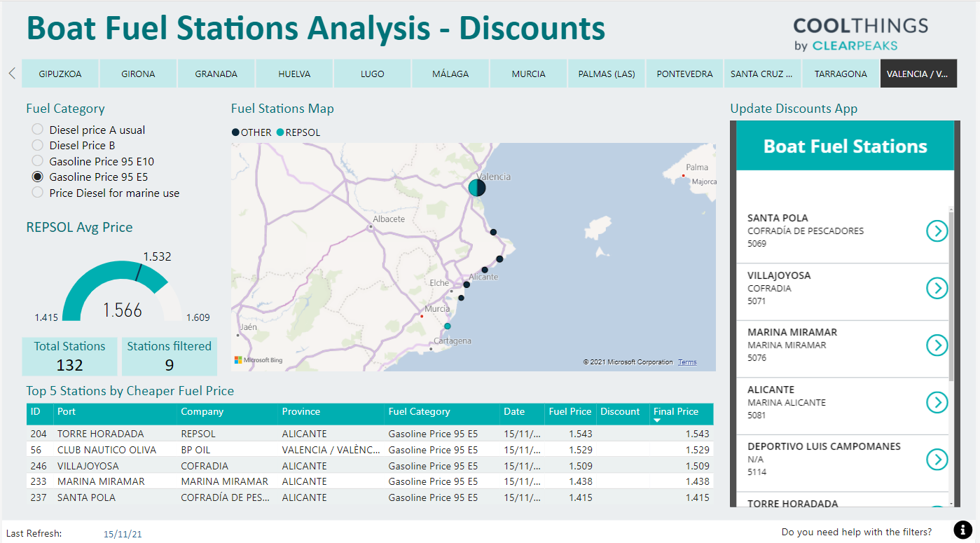Click SANTA POLA port cell in table
The height and width of the screenshot is (543, 980).
87,497
